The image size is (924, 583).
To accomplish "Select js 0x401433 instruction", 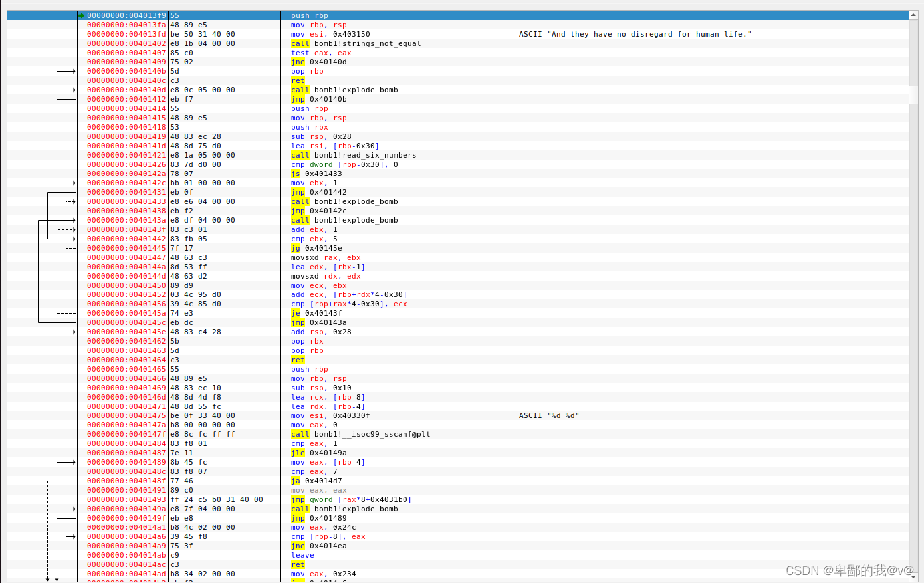I will pos(316,174).
